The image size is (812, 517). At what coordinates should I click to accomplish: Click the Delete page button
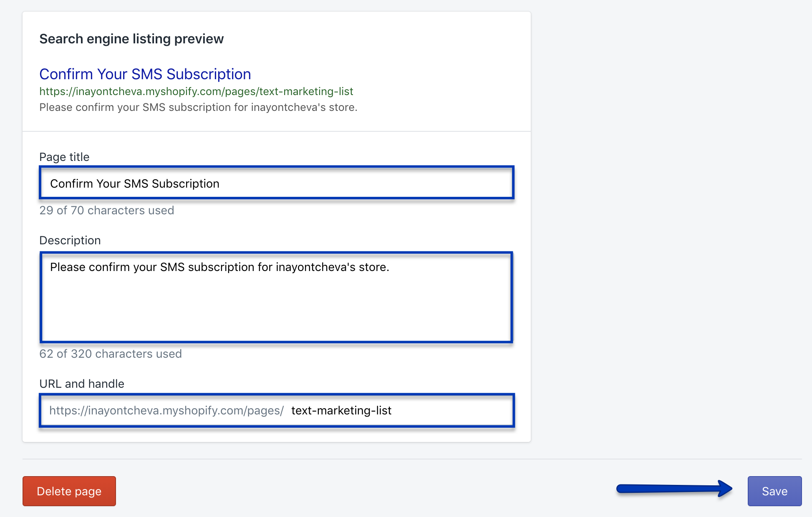point(69,491)
